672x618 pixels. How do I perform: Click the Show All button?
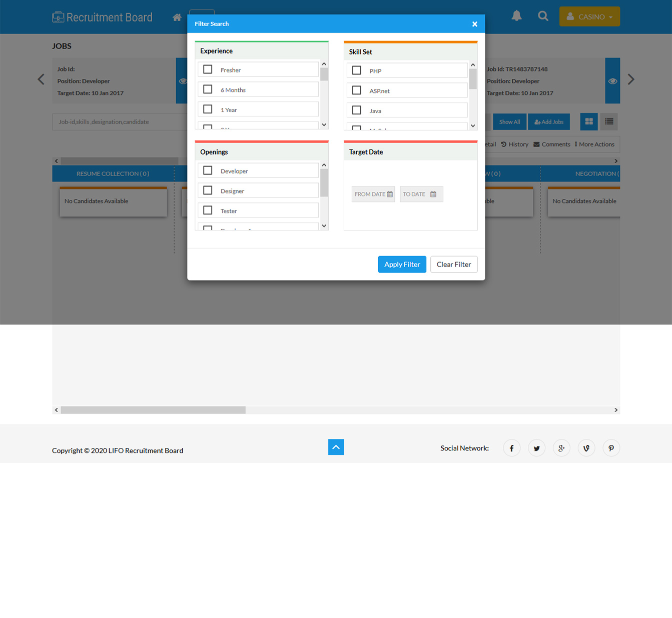pyautogui.click(x=509, y=122)
